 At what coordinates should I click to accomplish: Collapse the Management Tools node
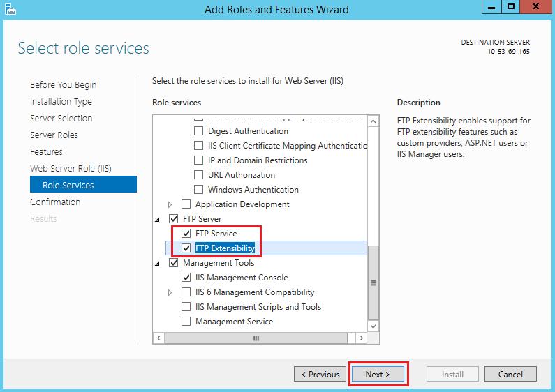(x=157, y=264)
